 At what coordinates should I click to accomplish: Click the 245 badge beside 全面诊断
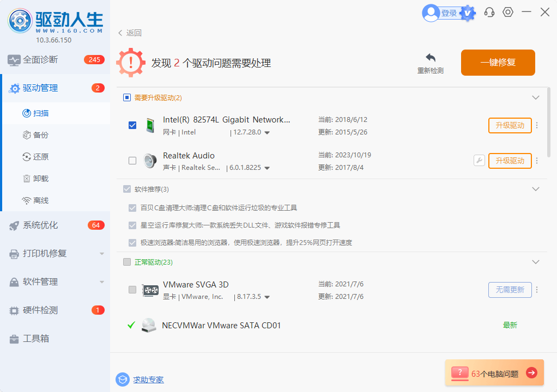[94, 59]
